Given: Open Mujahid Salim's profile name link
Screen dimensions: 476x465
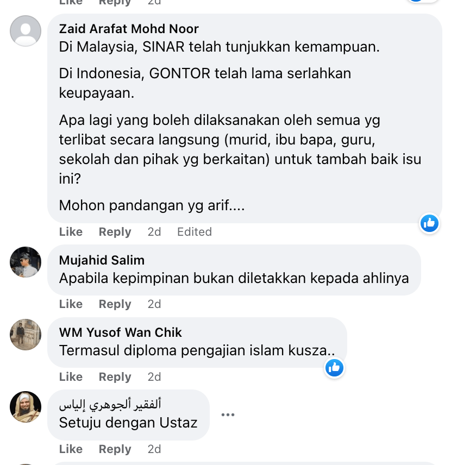Looking at the screenshot, I should [102, 260].
